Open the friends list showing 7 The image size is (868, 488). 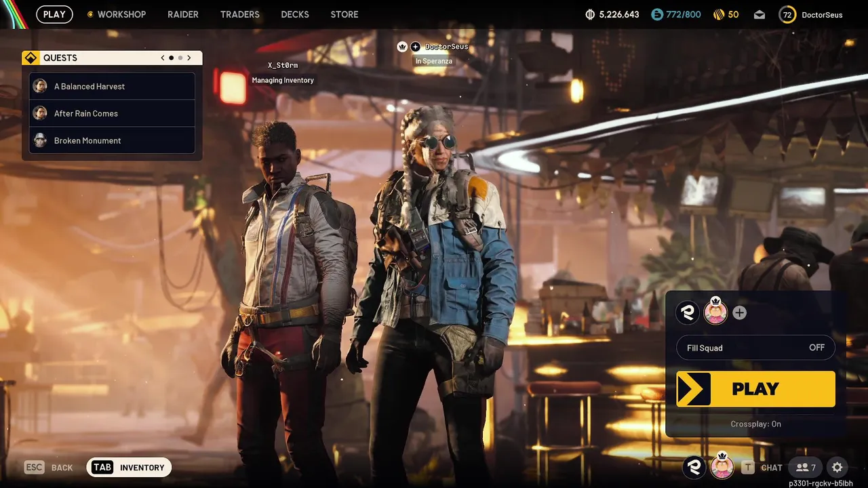tap(806, 467)
